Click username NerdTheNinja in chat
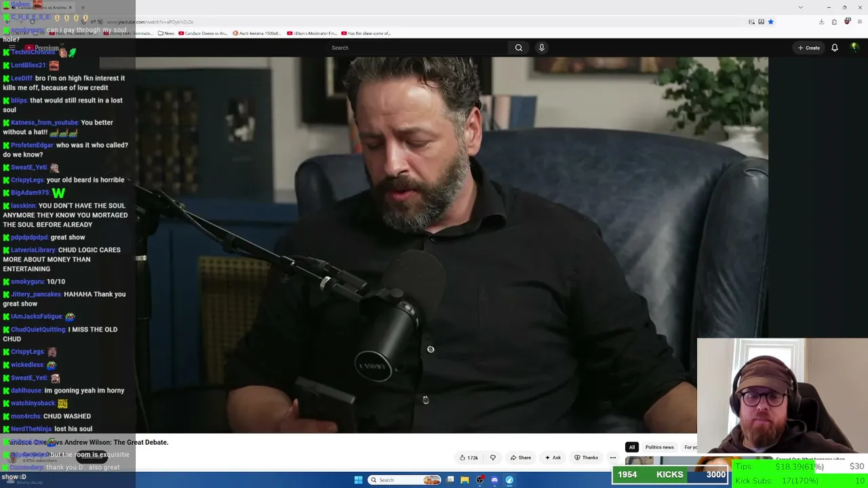868x488 pixels. (31, 429)
